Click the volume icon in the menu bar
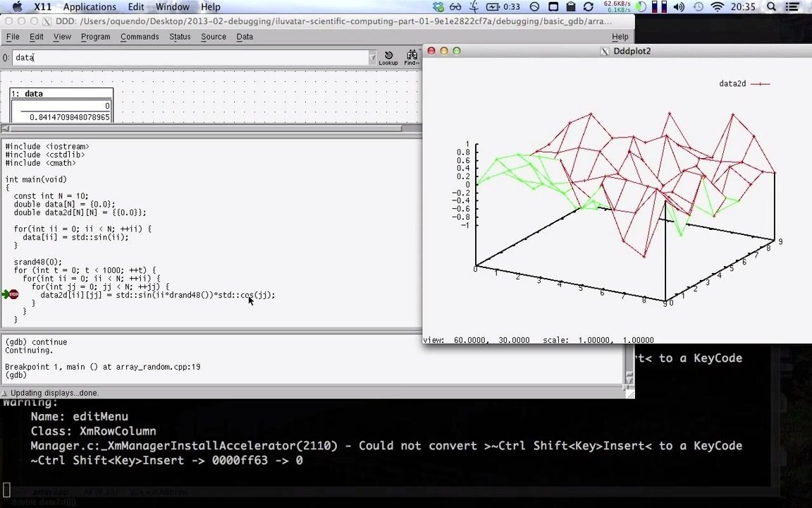This screenshot has width=812, height=508. point(679,7)
